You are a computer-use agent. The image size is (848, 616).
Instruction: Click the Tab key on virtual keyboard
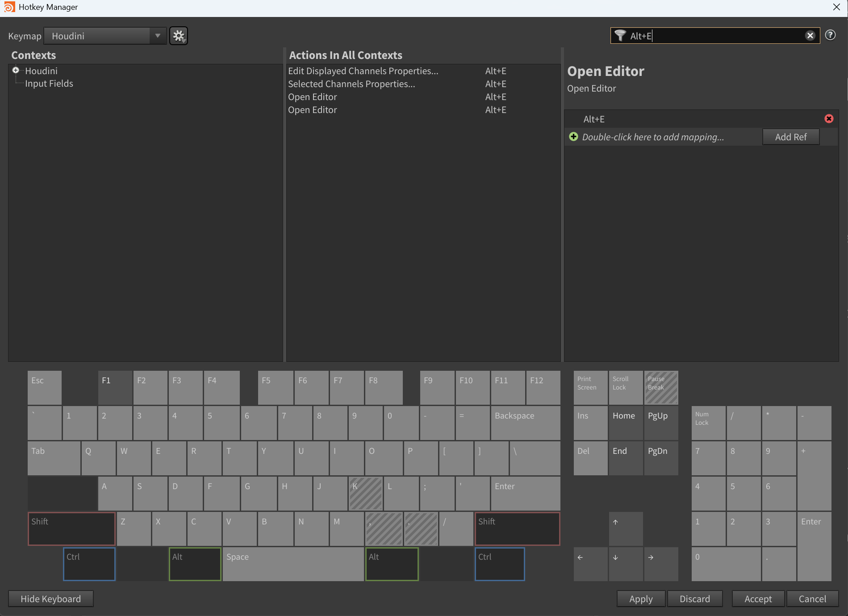[x=54, y=458]
